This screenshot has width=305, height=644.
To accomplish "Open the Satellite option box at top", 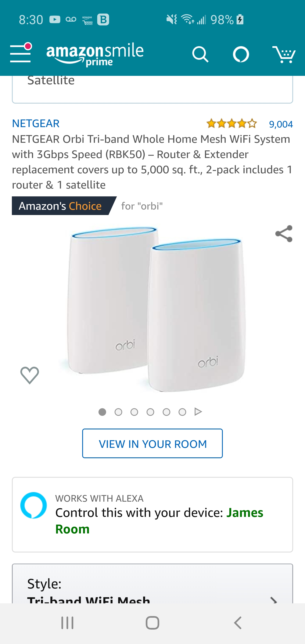I will [x=152, y=89].
